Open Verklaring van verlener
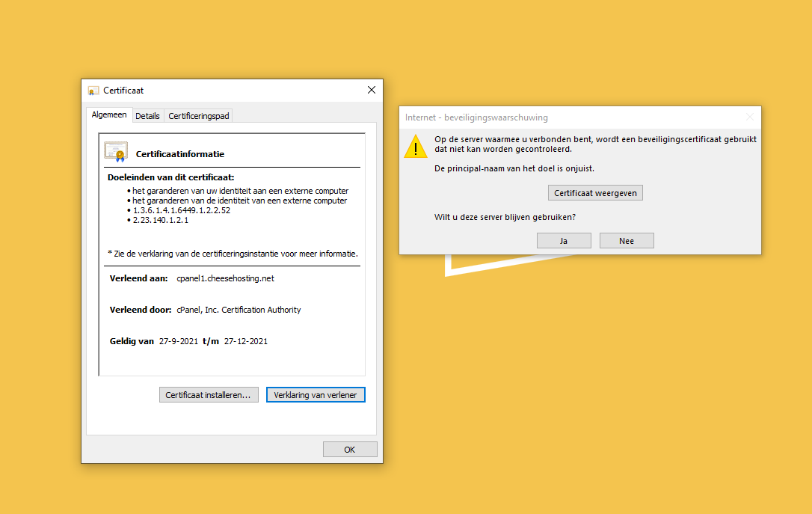This screenshot has height=514, width=812. (x=316, y=395)
